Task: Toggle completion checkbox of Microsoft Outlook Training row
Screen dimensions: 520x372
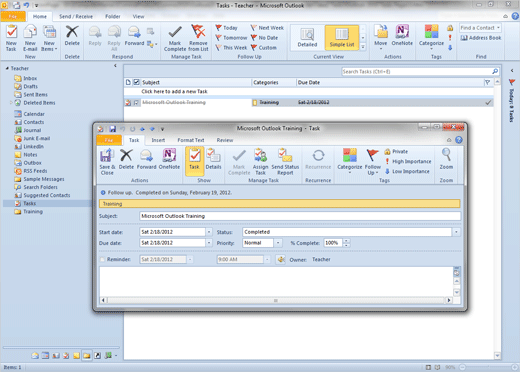Action: 136,103
